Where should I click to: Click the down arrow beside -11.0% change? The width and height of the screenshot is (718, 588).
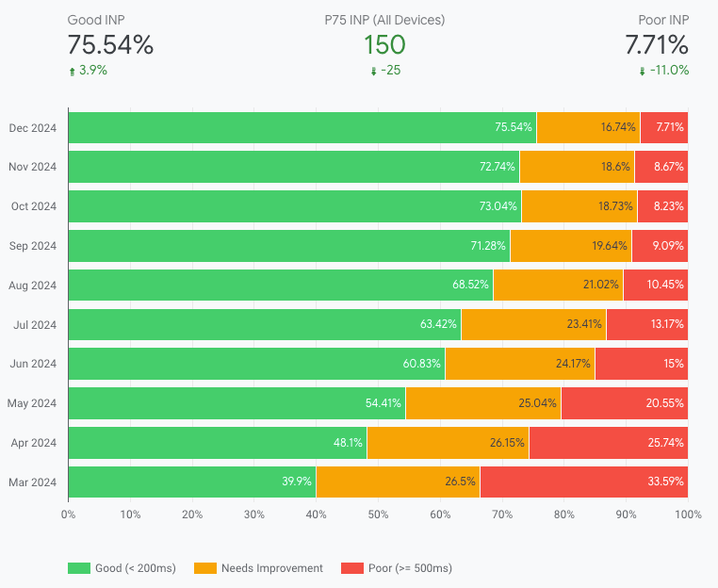[642, 71]
